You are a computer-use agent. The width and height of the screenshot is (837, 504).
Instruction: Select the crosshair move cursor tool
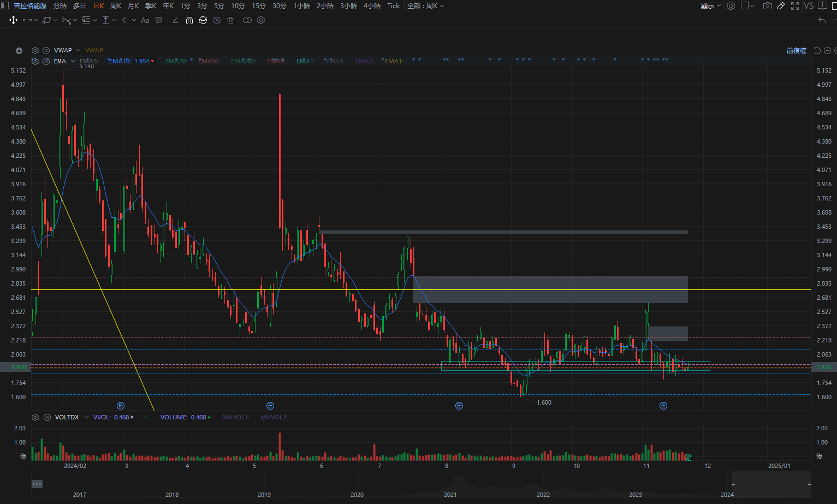click(x=13, y=20)
